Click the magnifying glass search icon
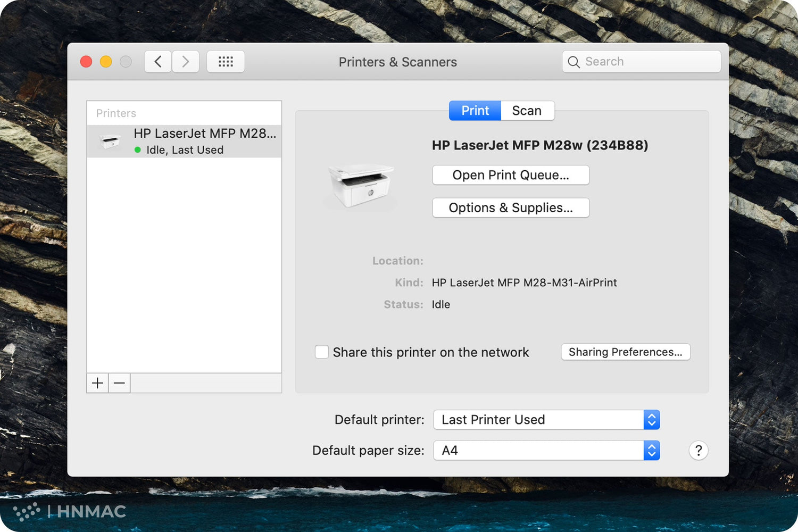The width and height of the screenshot is (798, 532). coord(573,62)
